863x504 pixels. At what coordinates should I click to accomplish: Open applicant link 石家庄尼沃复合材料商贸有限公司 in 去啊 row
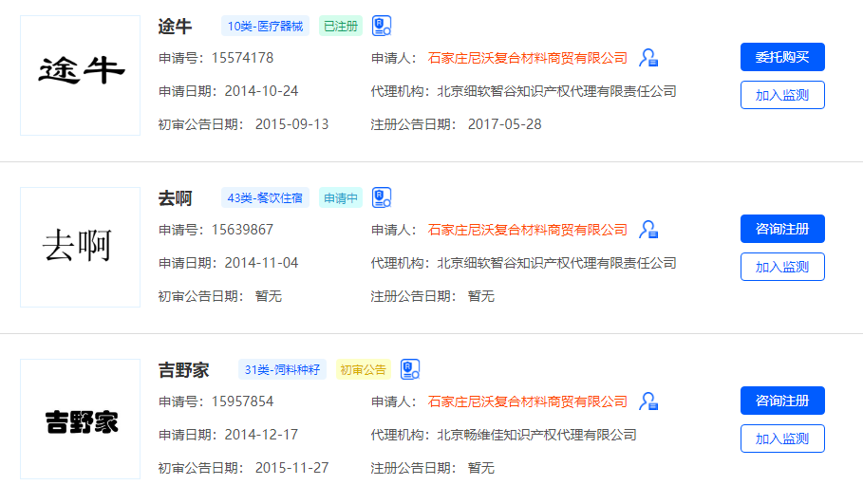point(527,230)
